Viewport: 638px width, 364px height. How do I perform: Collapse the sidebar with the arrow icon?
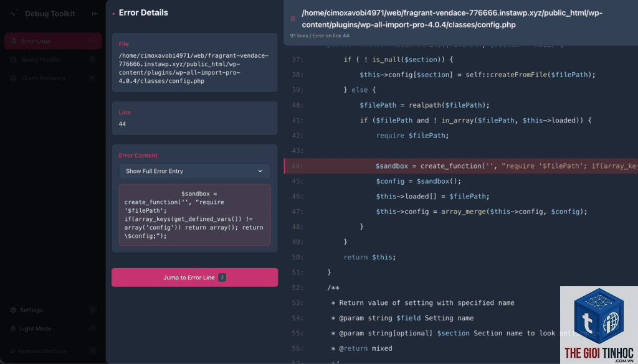click(95, 14)
